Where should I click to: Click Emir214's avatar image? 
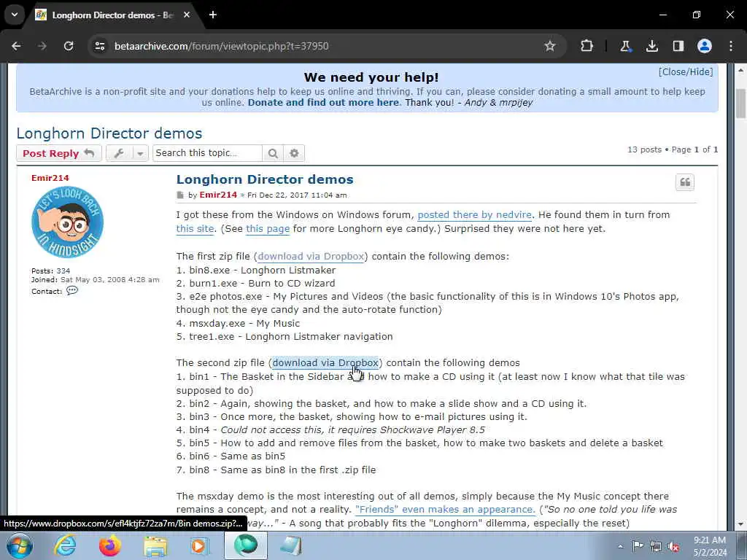tap(67, 222)
